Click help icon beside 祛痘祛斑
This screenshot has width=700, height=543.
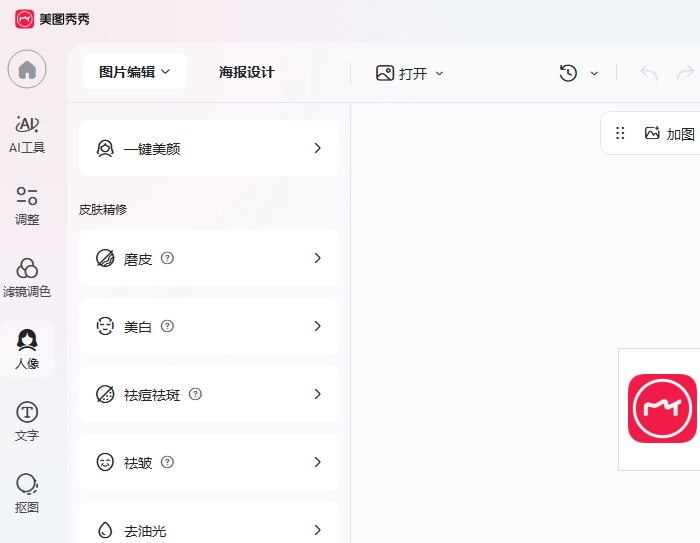click(x=195, y=394)
